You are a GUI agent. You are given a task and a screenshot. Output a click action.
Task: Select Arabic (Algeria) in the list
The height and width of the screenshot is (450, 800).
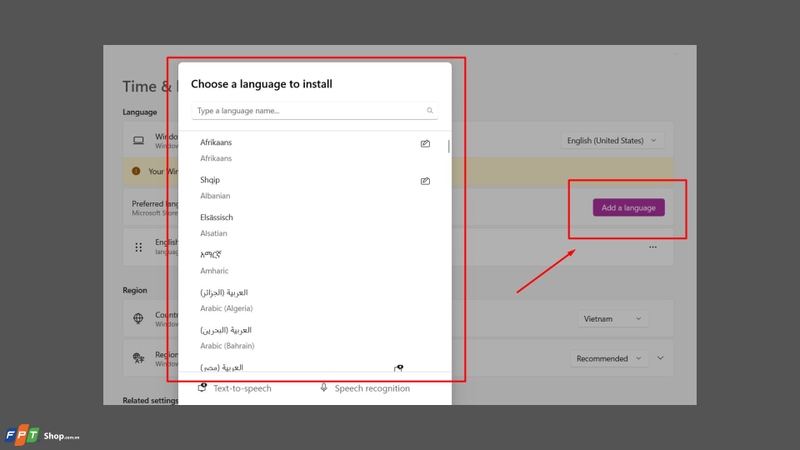click(x=315, y=300)
